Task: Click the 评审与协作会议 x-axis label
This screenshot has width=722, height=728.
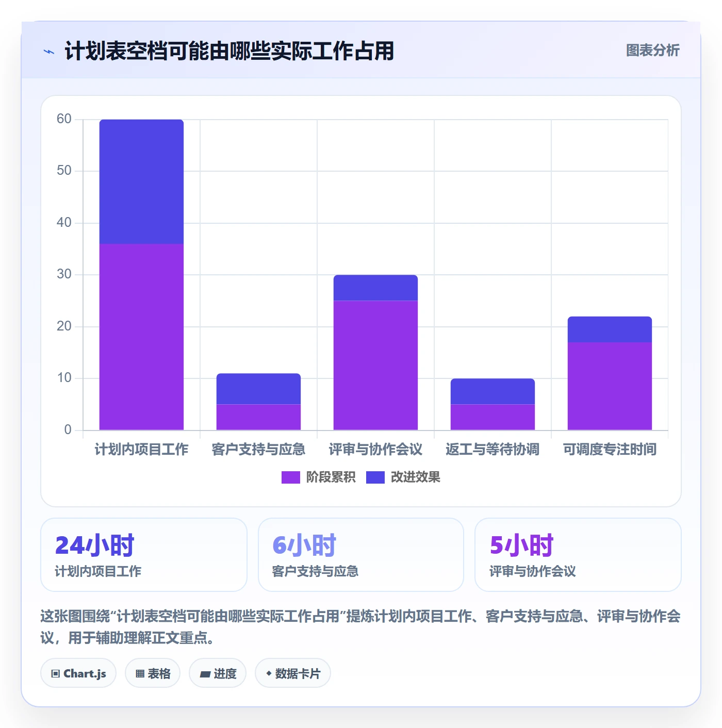Action: tap(375, 450)
